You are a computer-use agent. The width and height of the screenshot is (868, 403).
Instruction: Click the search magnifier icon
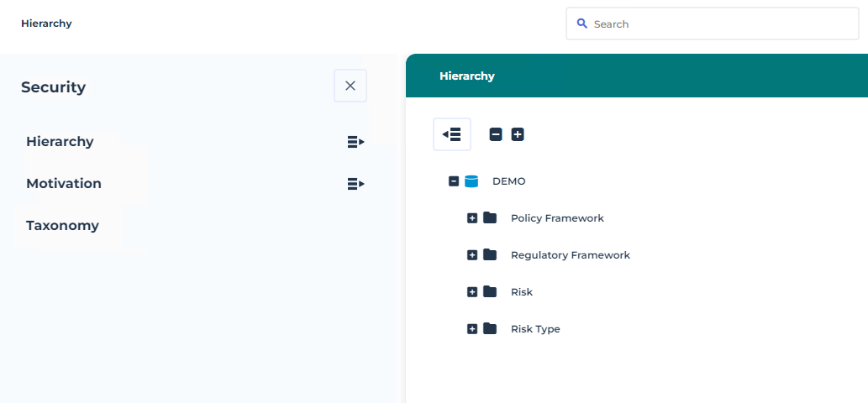[x=581, y=24]
